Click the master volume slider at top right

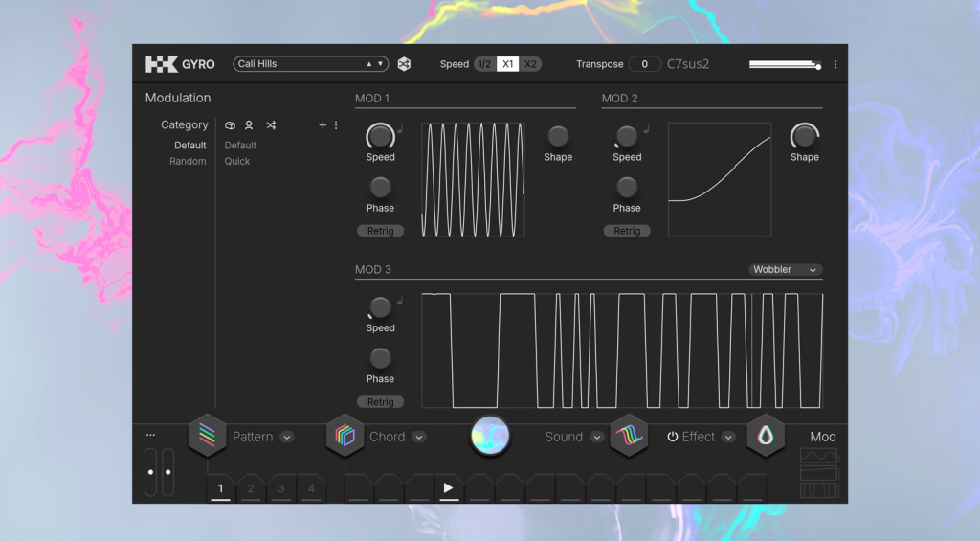[x=784, y=65]
